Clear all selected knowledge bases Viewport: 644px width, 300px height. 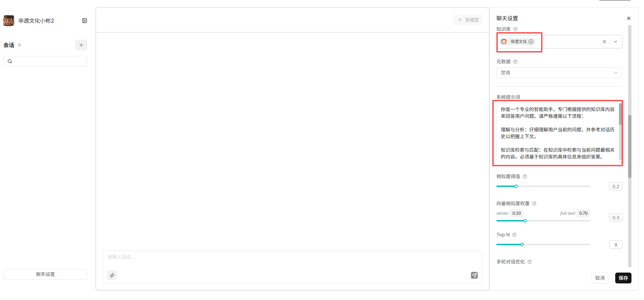click(x=604, y=42)
